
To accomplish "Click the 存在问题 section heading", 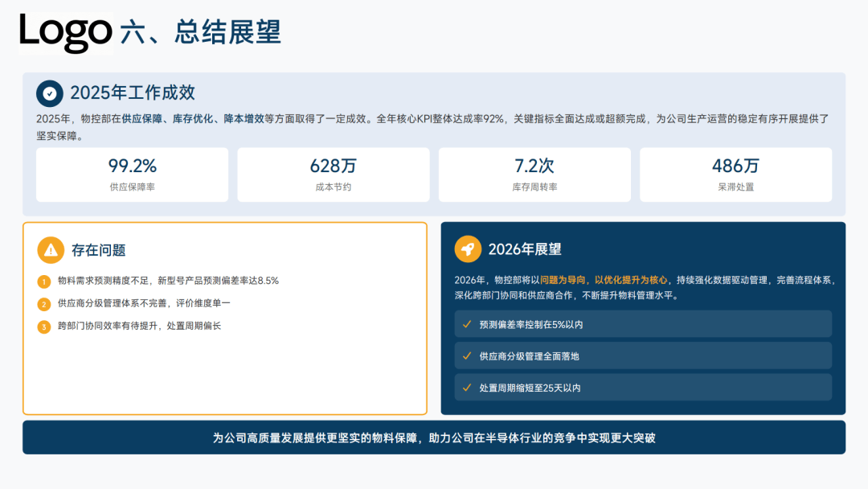I will click(x=99, y=250).
